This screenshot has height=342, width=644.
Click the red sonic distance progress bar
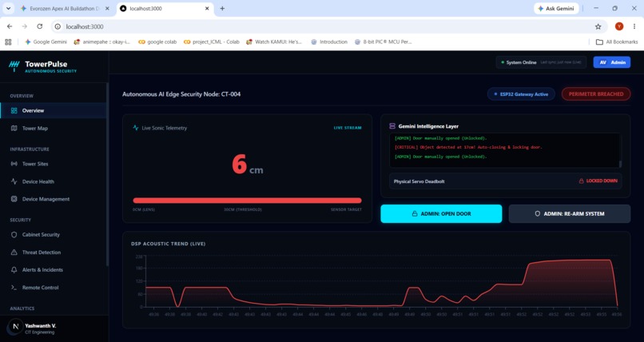[x=247, y=201]
